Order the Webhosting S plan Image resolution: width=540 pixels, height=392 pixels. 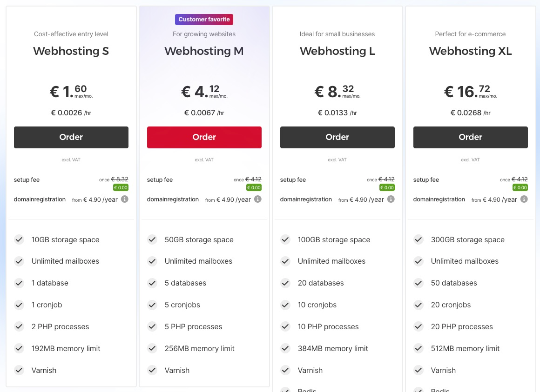[x=71, y=137]
